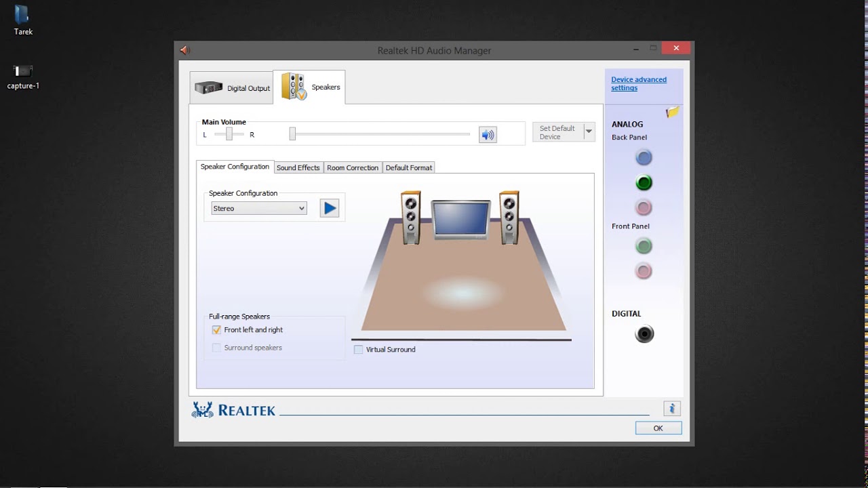
Task: Open the Speaker Configuration sub-tab
Action: 235,167
